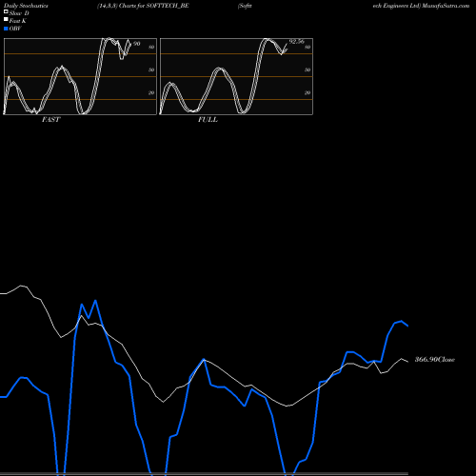Click the 366.90Close price label
Screen dimensions: 476x476
pyautogui.click(x=435, y=360)
